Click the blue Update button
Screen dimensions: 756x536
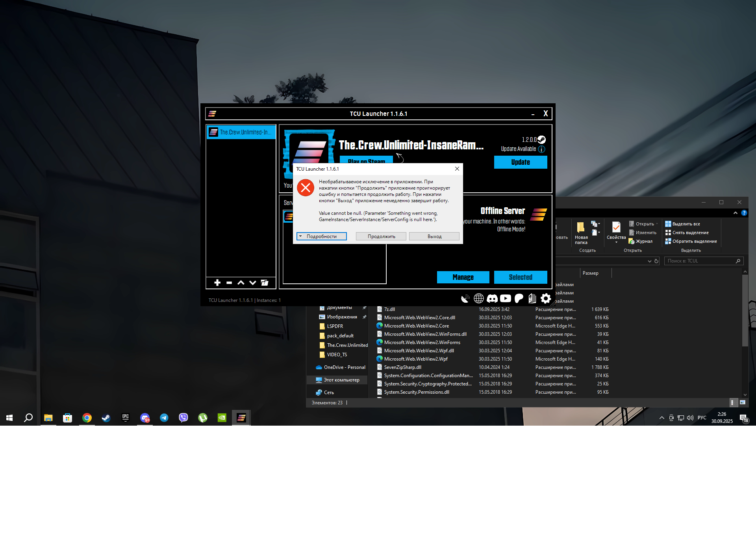(521, 162)
